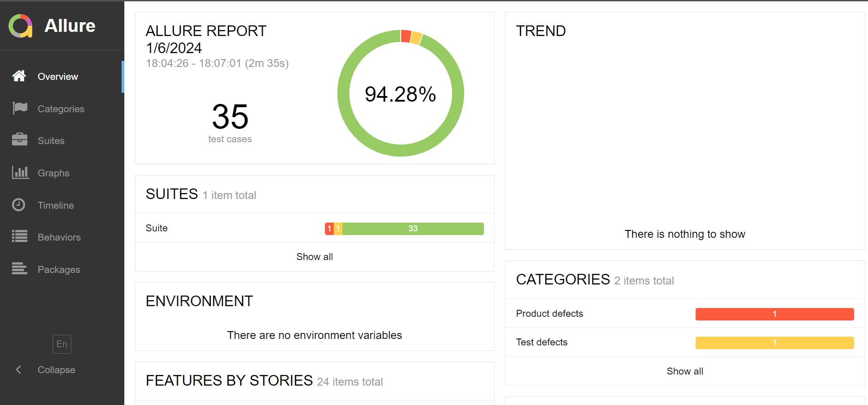Click the Packages lines icon
Viewport: 868px width, 405px height.
(x=19, y=268)
